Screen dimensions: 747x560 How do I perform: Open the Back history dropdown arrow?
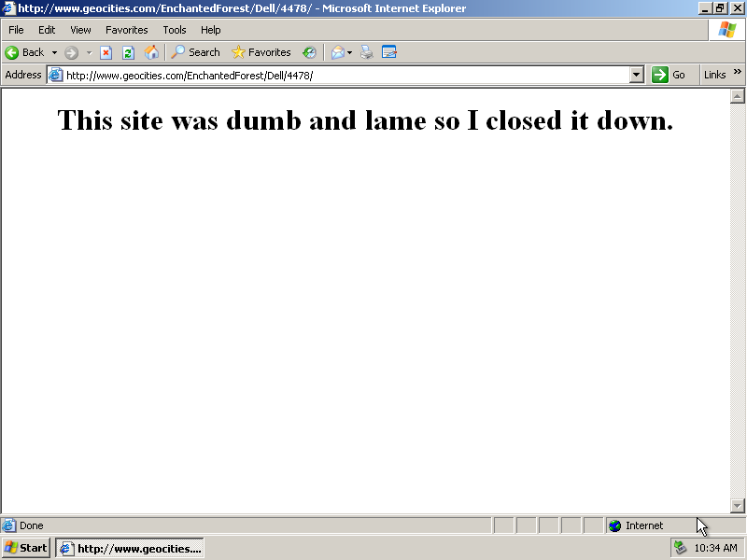[54, 52]
